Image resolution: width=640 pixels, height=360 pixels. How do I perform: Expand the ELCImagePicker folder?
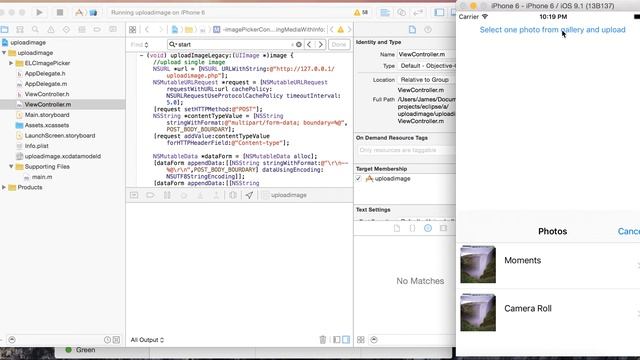pyautogui.click(x=11, y=63)
